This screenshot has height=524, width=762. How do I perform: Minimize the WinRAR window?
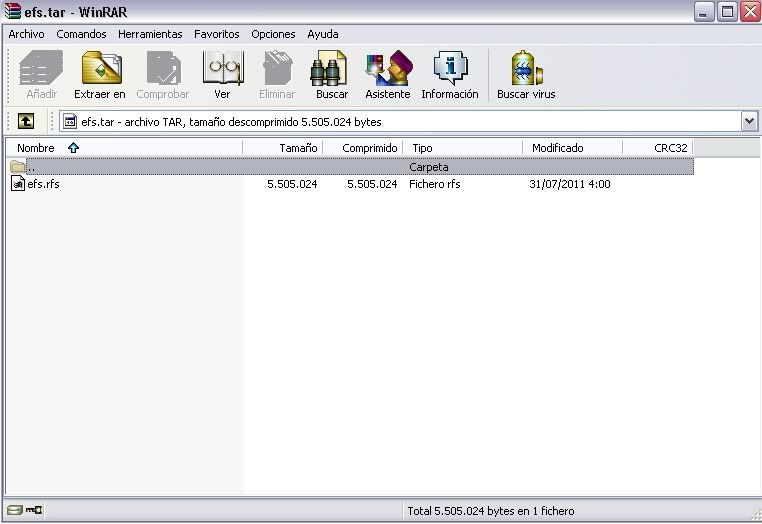(704, 11)
